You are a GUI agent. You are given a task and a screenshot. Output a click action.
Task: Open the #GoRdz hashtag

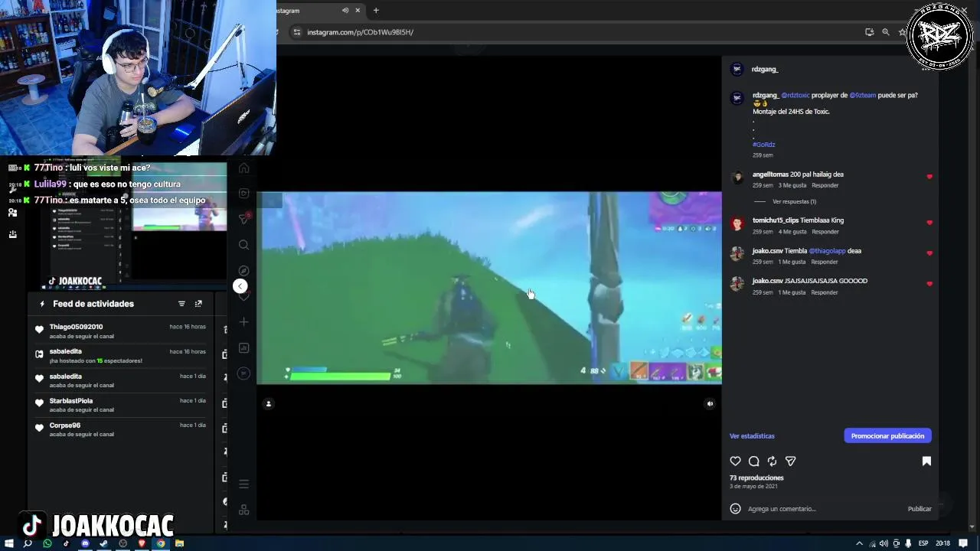pyautogui.click(x=763, y=145)
